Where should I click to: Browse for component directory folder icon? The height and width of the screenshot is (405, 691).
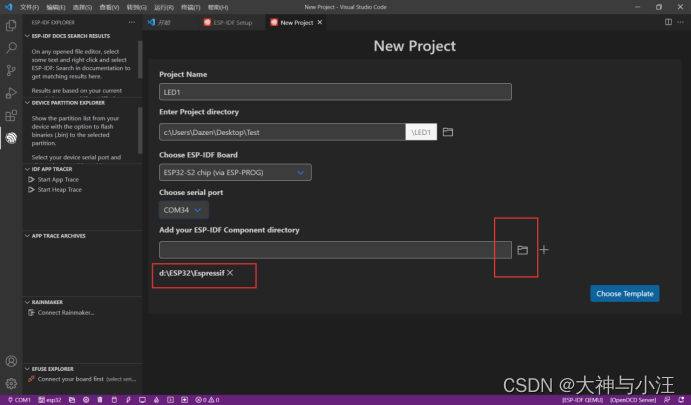[x=522, y=250]
